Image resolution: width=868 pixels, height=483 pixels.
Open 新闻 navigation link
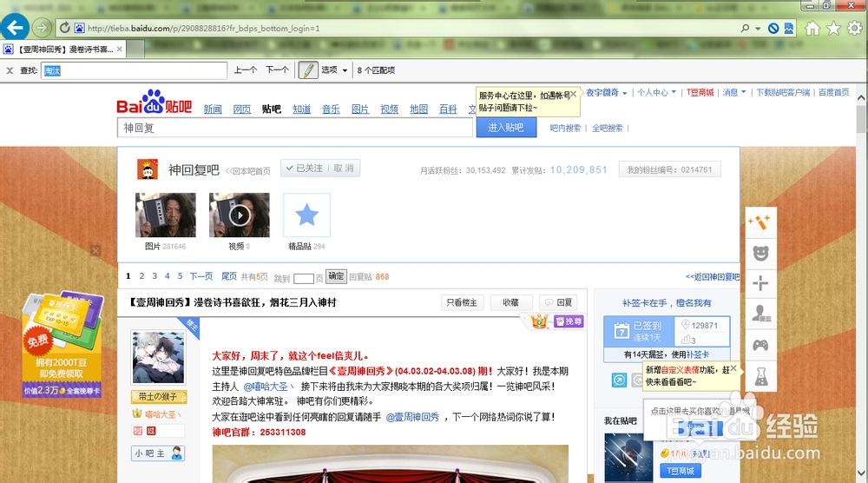click(x=213, y=109)
